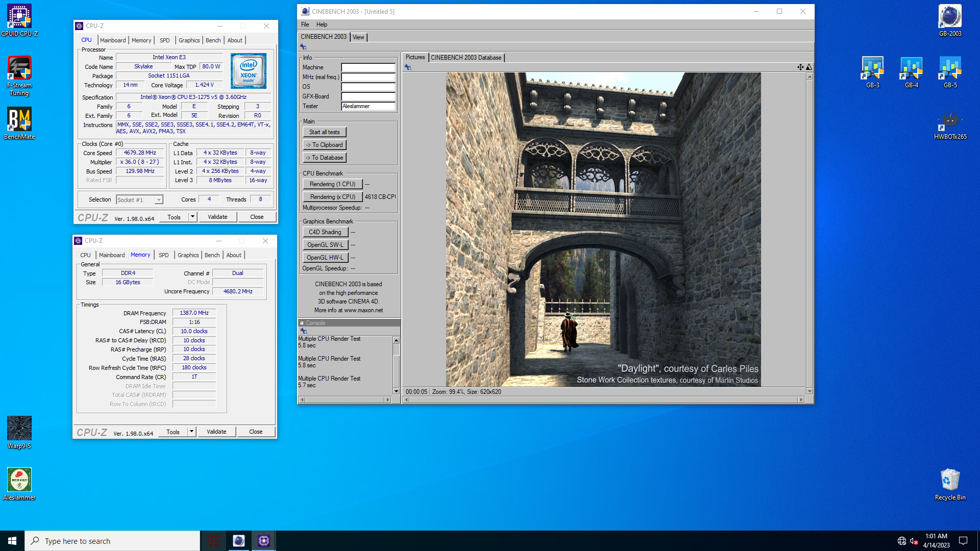Open the CPUID CPU-Z desktop shortcut
The image size is (980, 551).
[19, 20]
